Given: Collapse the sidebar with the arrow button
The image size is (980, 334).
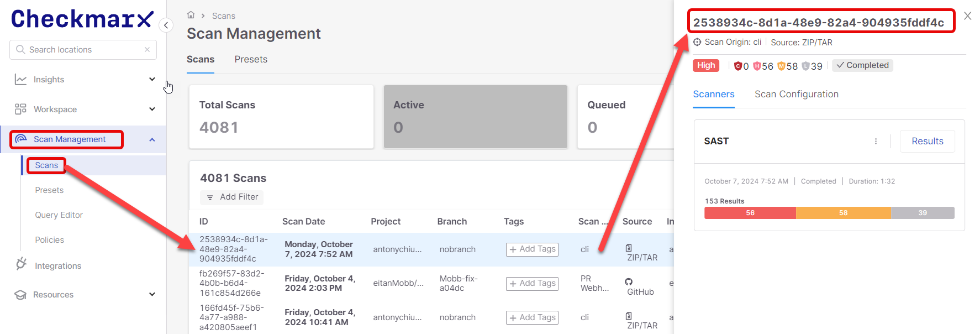Looking at the screenshot, I should pyautogui.click(x=166, y=25).
